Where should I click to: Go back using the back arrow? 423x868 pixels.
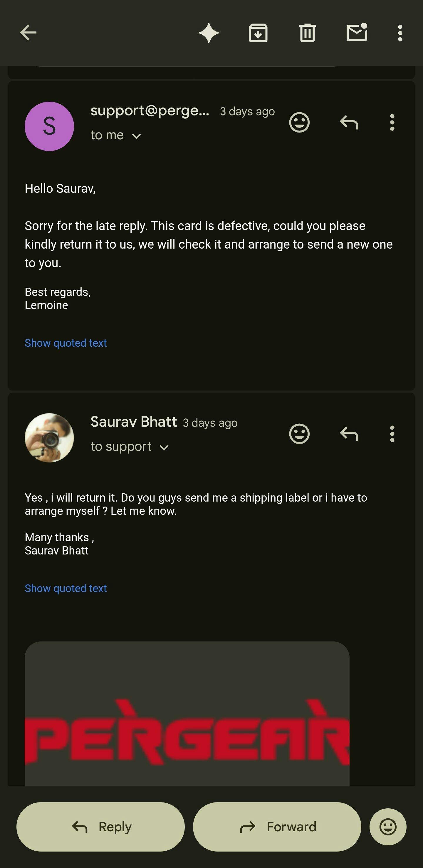point(28,33)
